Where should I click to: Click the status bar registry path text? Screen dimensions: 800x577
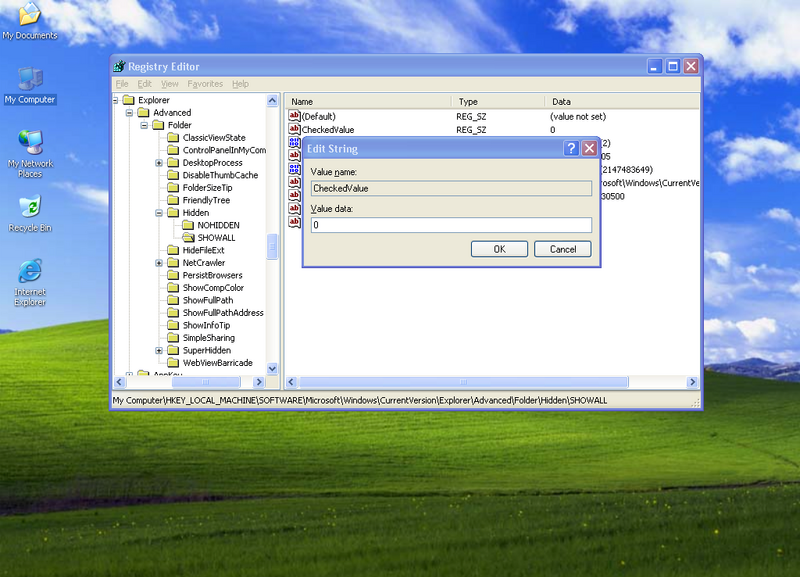(360, 400)
